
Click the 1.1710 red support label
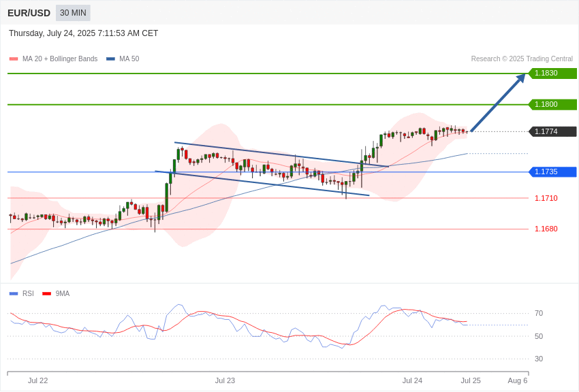click(546, 199)
